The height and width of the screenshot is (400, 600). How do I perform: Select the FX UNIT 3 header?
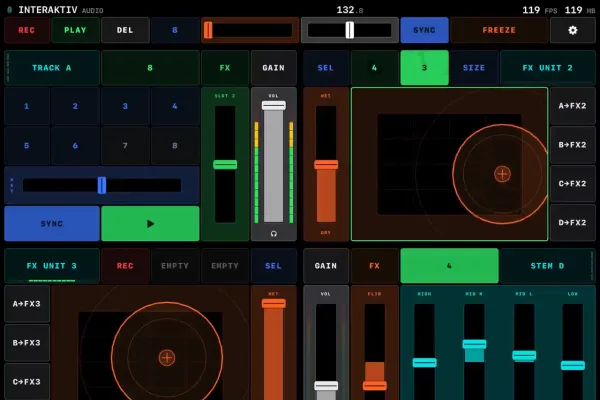[52, 266]
